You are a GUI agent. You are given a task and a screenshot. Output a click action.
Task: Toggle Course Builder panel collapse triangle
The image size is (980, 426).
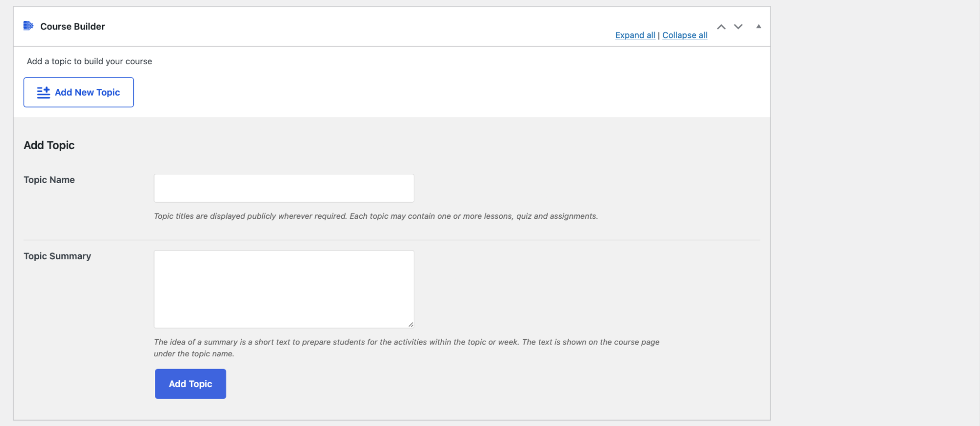(x=758, y=27)
